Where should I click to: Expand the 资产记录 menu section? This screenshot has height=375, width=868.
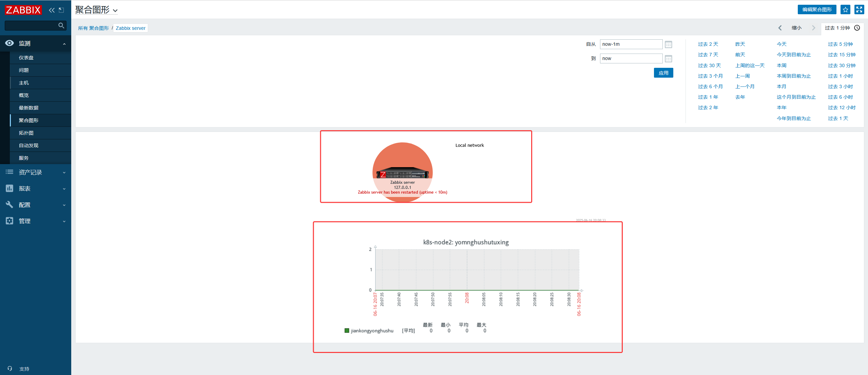coord(64,173)
